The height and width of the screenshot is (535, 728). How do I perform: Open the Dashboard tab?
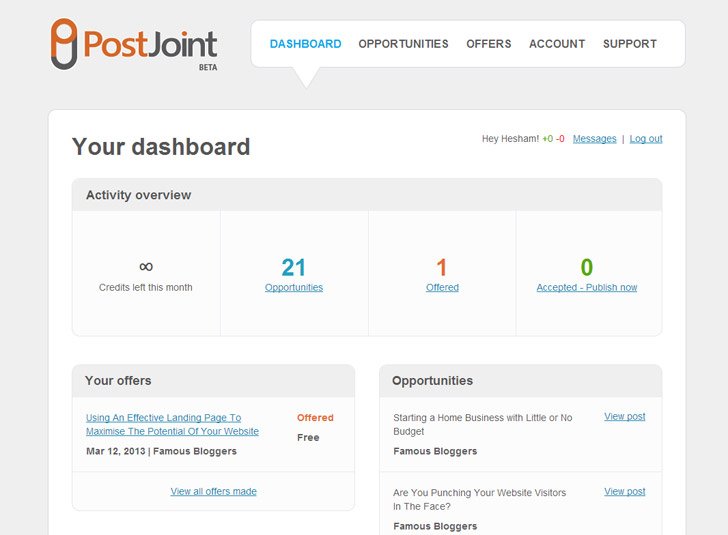pyautogui.click(x=306, y=44)
